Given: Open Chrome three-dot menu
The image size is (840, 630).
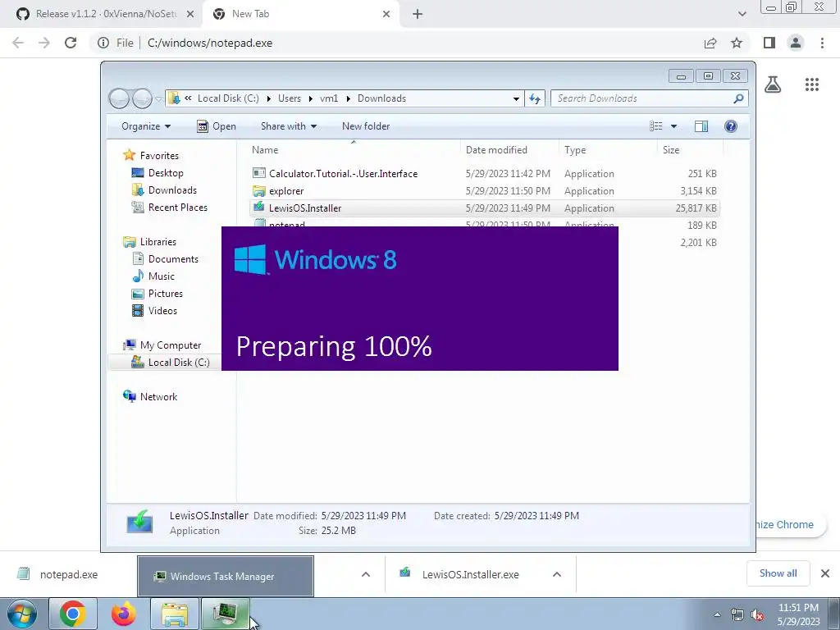Looking at the screenshot, I should tap(822, 43).
